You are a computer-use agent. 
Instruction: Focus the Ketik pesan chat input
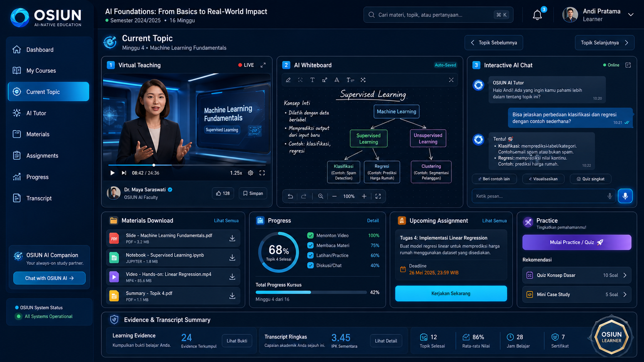(539, 196)
